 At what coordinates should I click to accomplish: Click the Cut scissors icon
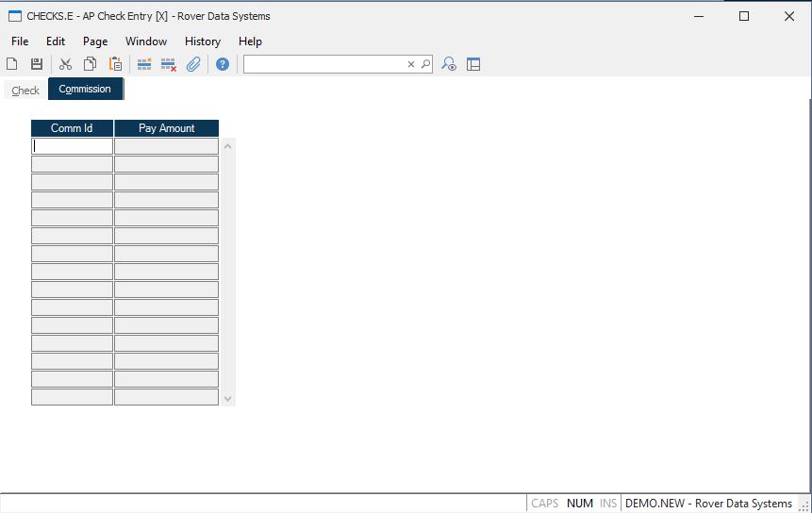click(x=65, y=64)
